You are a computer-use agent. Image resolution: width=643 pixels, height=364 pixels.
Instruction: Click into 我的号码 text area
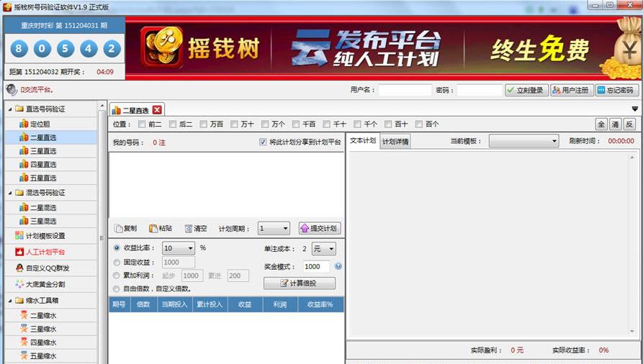point(226,186)
